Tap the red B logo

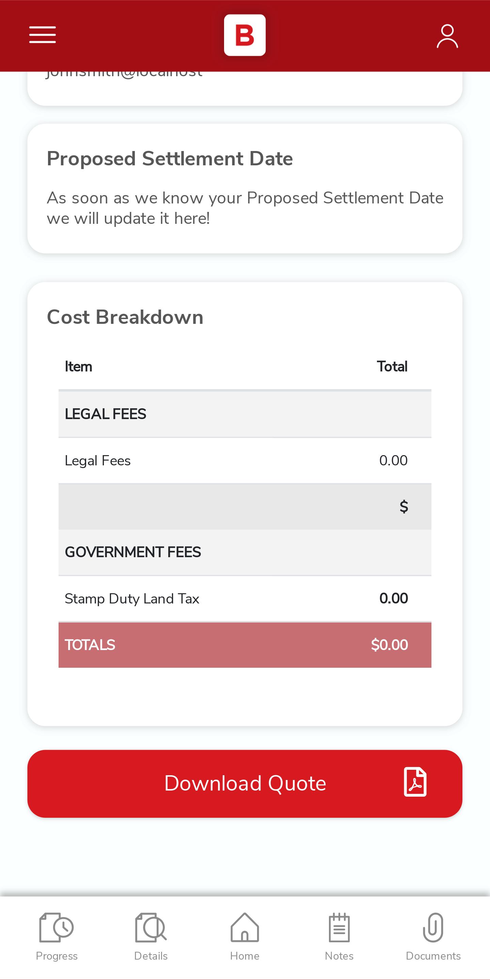click(245, 35)
